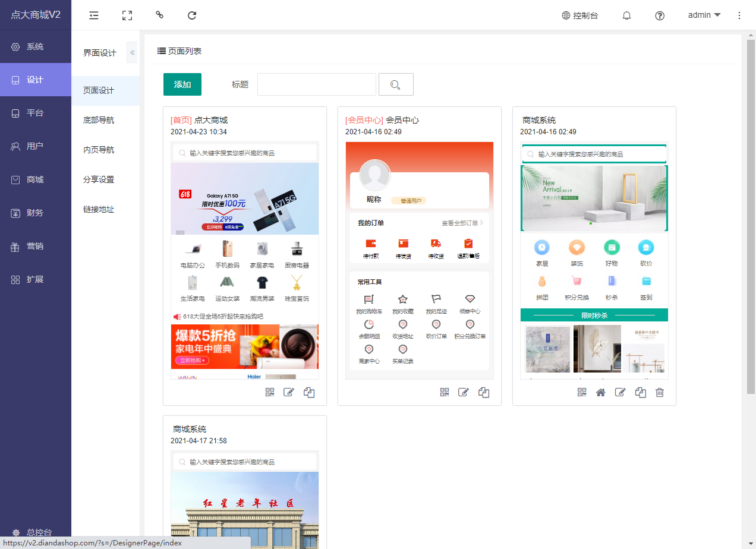Click the green 添加 button

point(182,84)
